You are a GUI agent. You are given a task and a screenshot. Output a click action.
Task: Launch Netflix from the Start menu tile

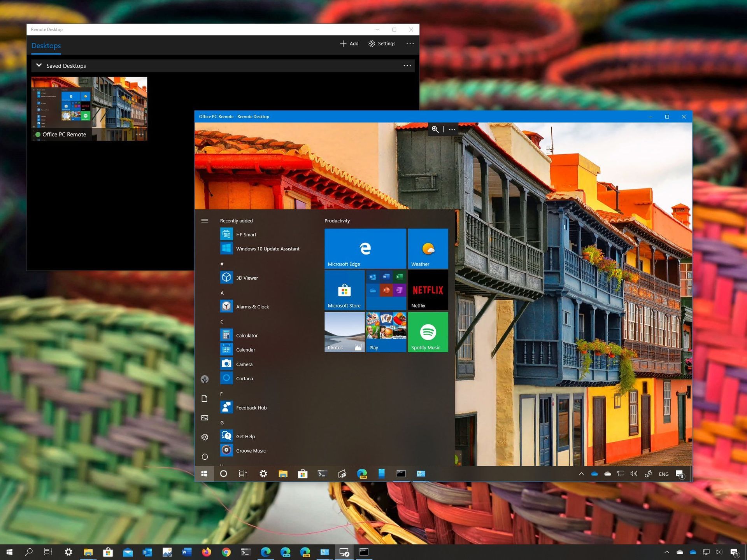pyautogui.click(x=428, y=290)
